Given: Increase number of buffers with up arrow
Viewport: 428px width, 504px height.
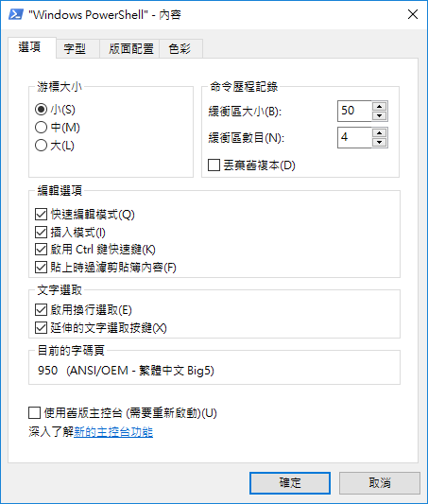Looking at the screenshot, I should (380, 132).
